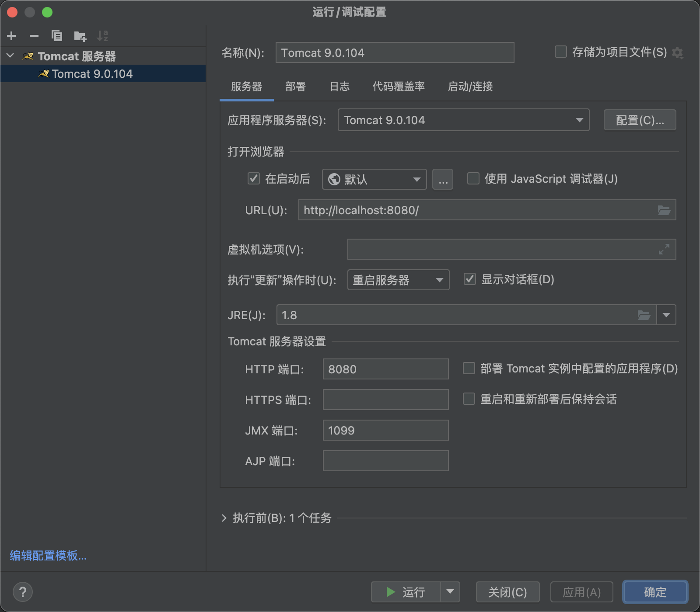Click the Sort configurations alphabetically icon
The height and width of the screenshot is (612, 700).
click(x=102, y=36)
